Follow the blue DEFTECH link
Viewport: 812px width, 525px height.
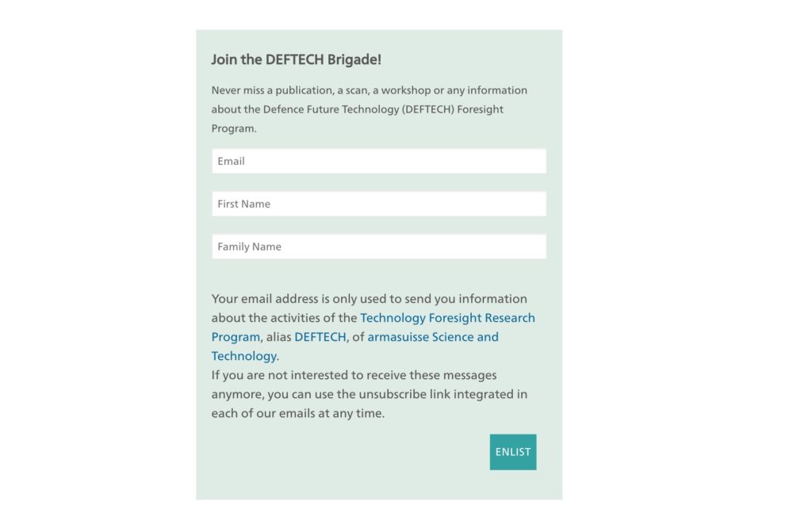[x=320, y=337]
